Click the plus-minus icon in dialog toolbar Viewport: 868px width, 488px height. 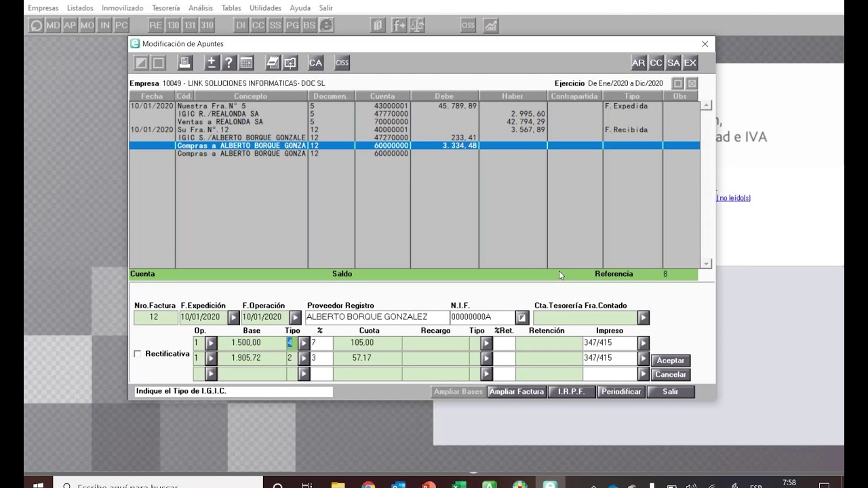[211, 62]
